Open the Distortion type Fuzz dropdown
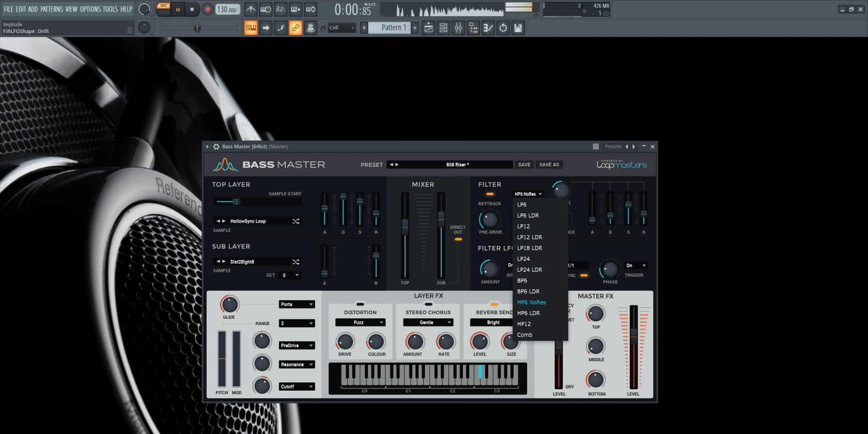Screen dimensions: 868x434 (x=360, y=322)
